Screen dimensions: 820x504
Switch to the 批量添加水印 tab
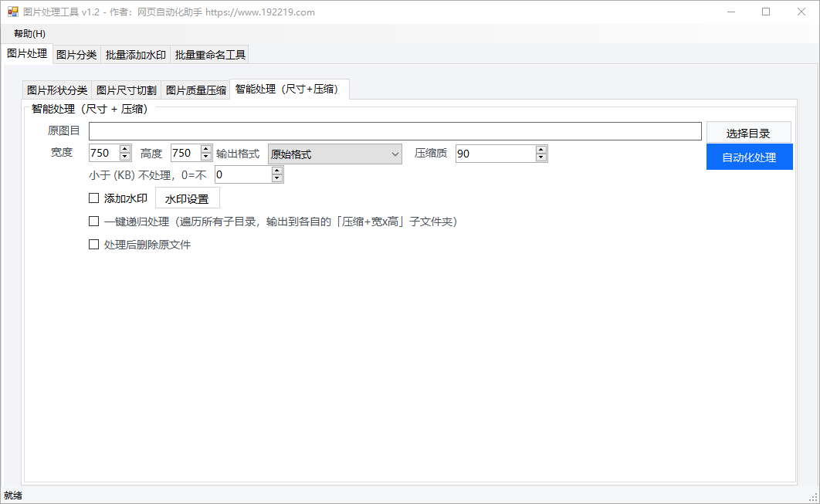(136, 55)
